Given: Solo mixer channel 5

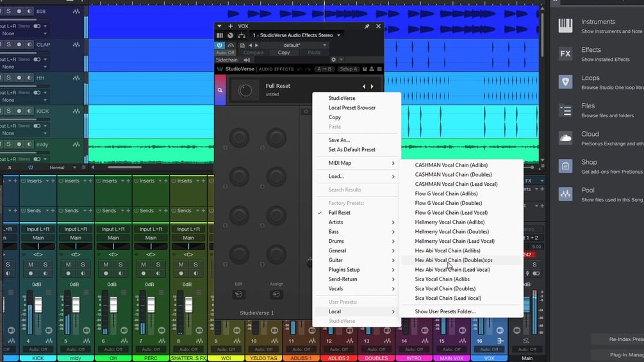Looking at the screenshot, I should pos(83,265).
